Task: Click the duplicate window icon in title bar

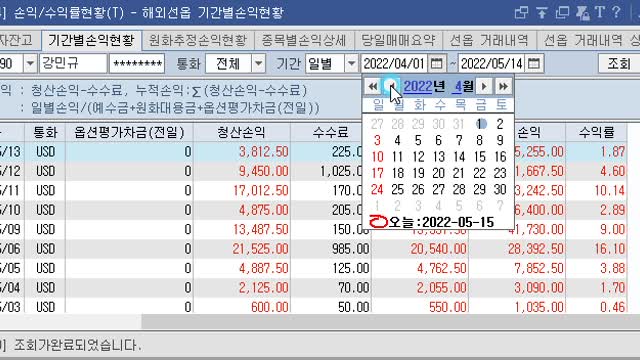Action: point(562,12)
